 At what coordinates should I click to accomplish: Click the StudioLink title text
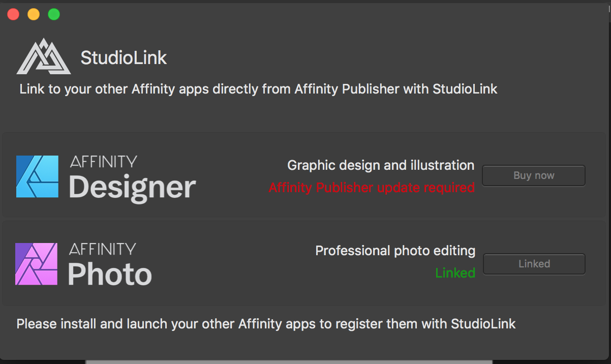[x=124, y=58]
